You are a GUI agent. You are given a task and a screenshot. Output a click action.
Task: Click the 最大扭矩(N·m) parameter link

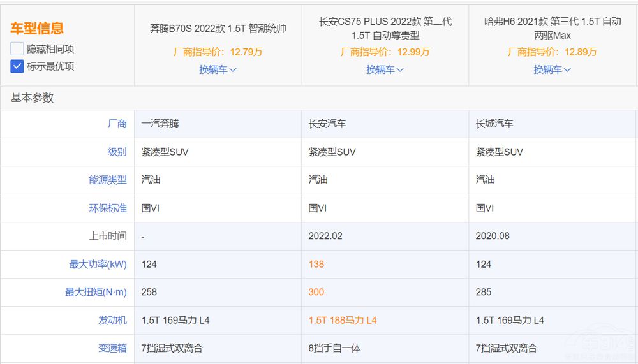pyautogui.click(x=96, y=292)
